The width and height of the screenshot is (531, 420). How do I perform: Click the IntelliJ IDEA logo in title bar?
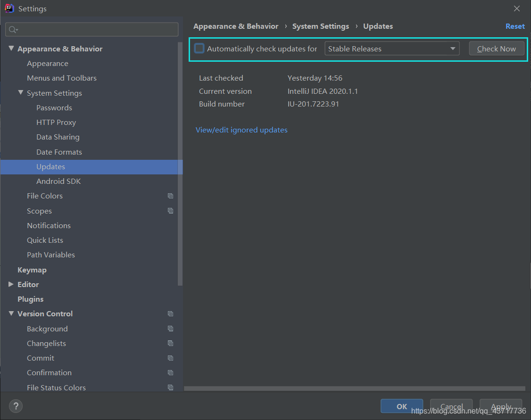tap(9, 8)
